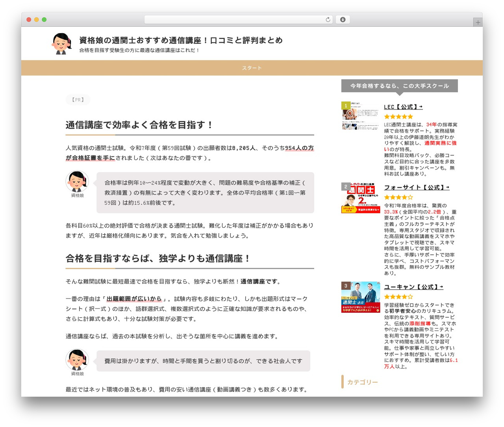
Task: Click the 資格娘 avatar beside 合格率 speech bubble
Action: pyautogui.click(x=77, y=182)
